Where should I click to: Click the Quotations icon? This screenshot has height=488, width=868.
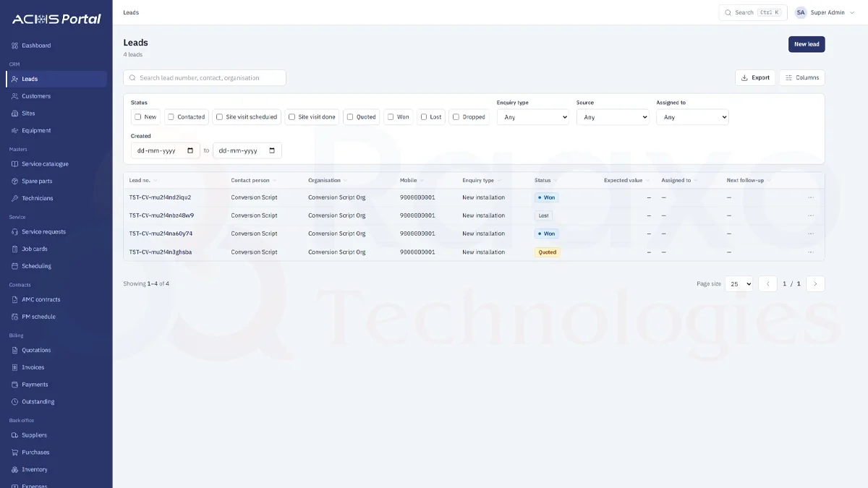(14, 350)
